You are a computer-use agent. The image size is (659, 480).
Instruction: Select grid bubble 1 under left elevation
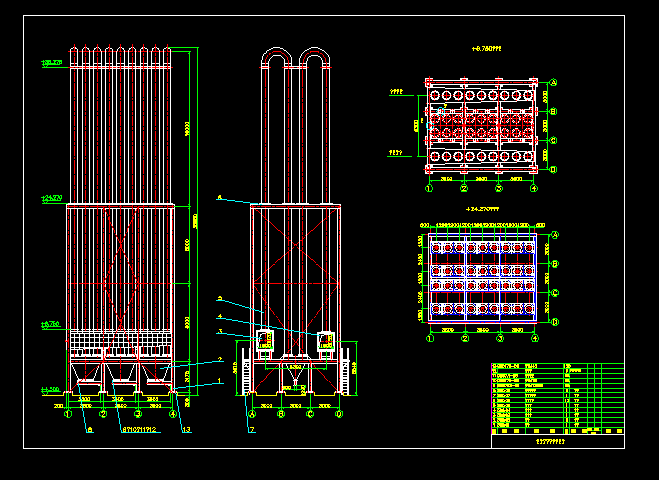[68, 414]
